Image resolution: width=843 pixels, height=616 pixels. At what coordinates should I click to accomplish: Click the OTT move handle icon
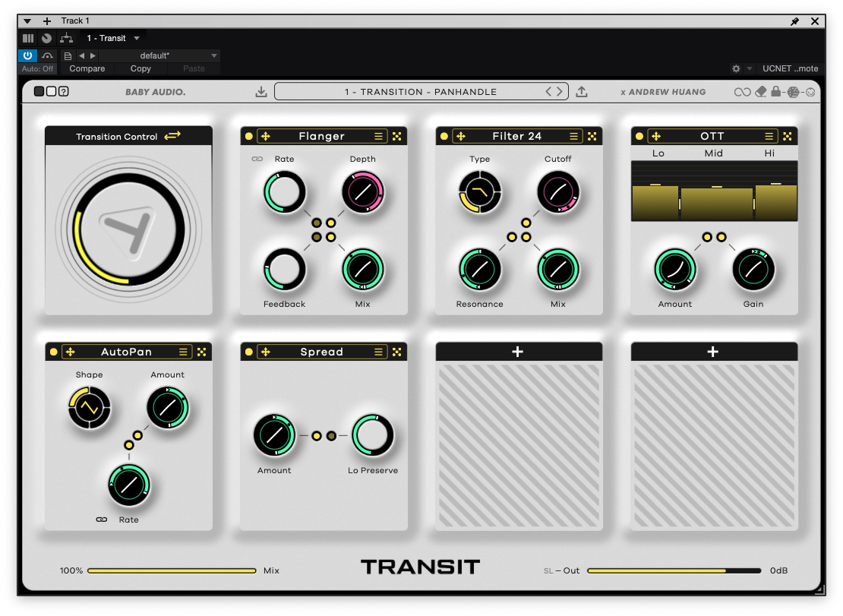point(656,137)
